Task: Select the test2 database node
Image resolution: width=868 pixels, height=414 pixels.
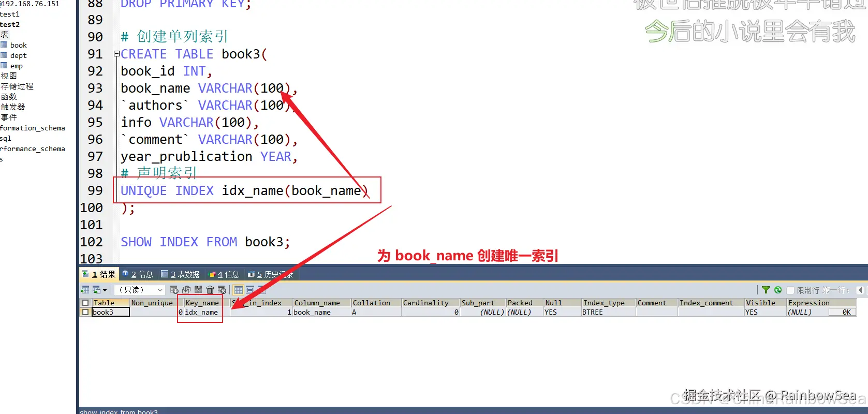Action: (10, 24)
